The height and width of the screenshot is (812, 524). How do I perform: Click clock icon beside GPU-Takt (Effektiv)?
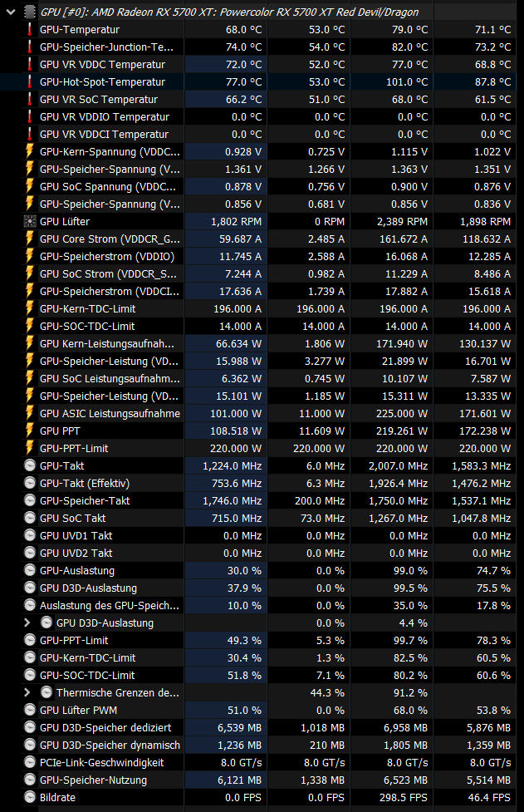pyautogui.click(x=30, y=483)
